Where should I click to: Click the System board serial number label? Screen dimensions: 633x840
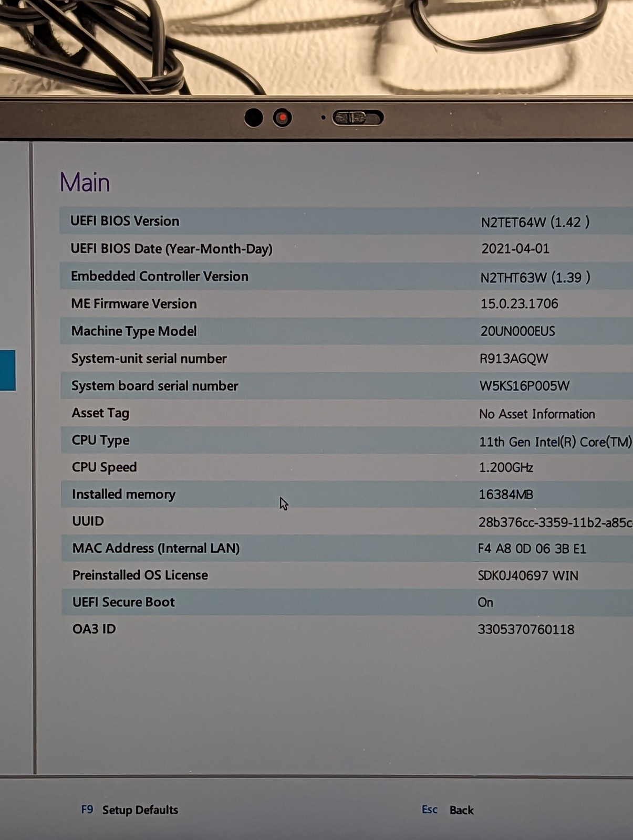point(155,386)
